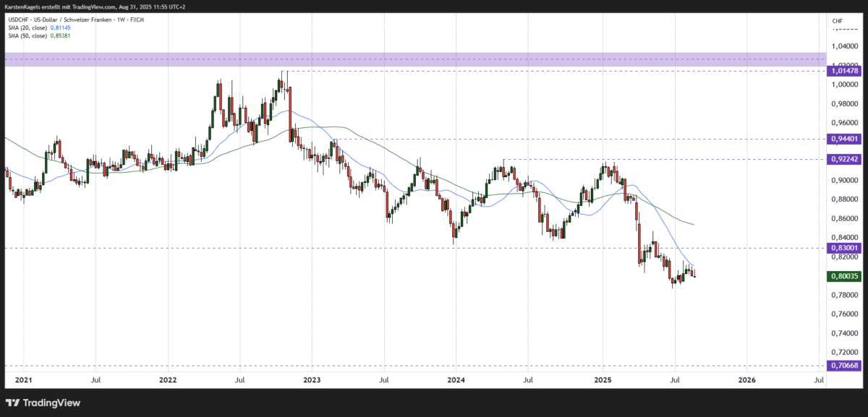Screen dimensions: 868x417
Task: Select the SMA (50, close) legend entry
Action: (27, 35)
